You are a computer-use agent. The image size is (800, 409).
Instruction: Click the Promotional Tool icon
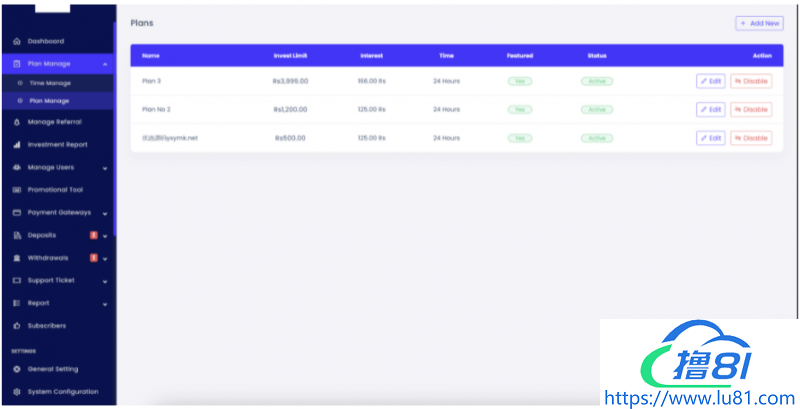tap(16, 190)
